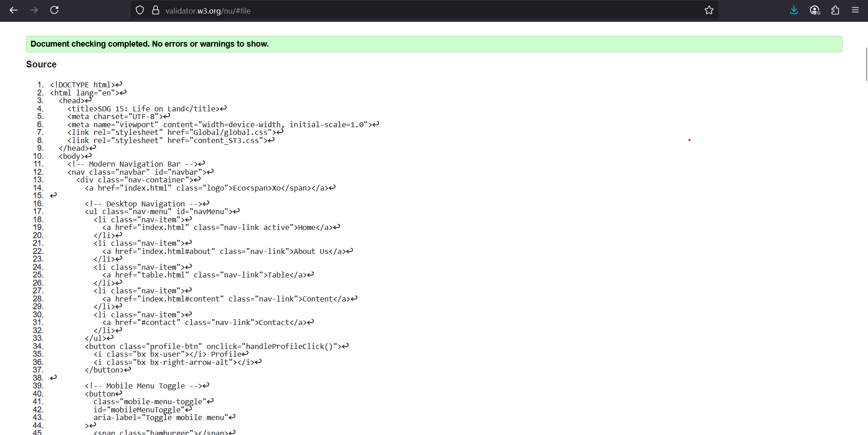This screenshot has height=435, width=868.
Task: Reload the validator page
Action: (54, 10)
